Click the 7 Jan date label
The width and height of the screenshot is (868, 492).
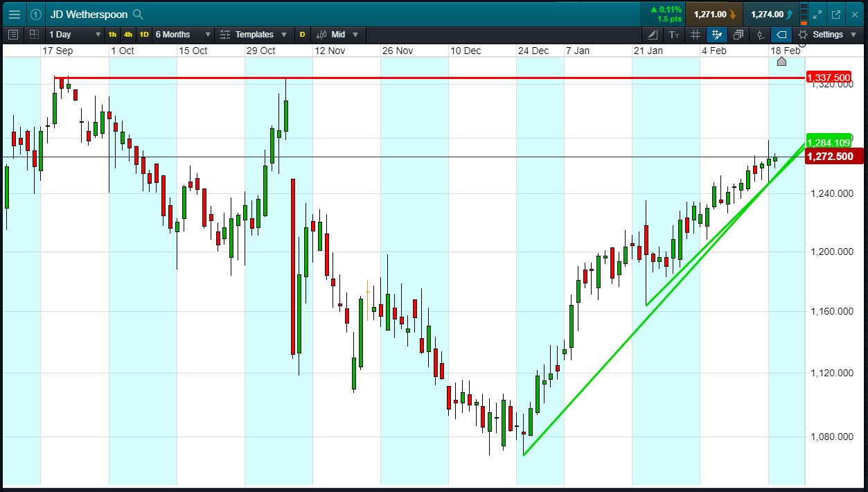click(577, 51)
